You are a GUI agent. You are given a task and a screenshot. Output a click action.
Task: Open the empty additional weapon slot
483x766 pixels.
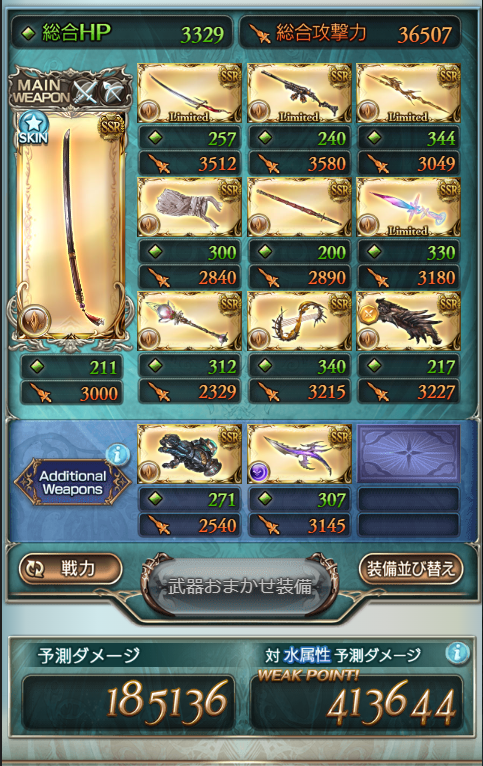pyautogui.click(x=408, y=454)
